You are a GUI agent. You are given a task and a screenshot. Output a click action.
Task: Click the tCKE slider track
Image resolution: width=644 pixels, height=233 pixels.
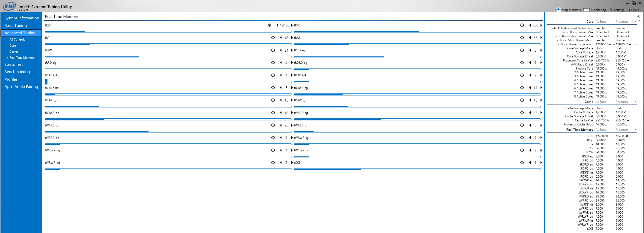click(417, 169)
